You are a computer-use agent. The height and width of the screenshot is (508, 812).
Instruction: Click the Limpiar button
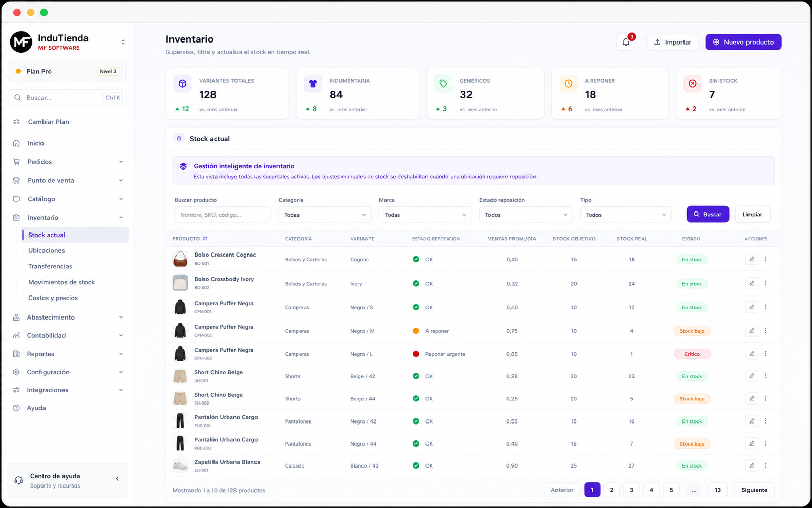click(x=752, y=215)
